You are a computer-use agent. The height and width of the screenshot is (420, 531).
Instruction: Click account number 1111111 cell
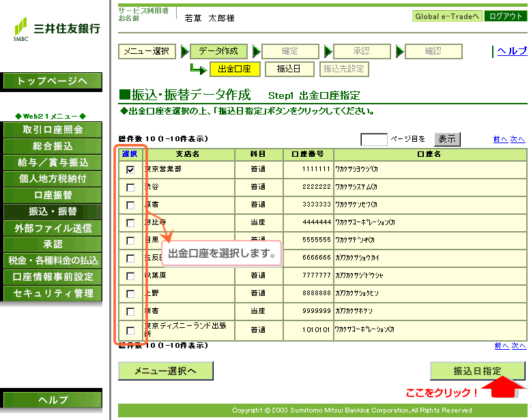click(x=308, y=169)
